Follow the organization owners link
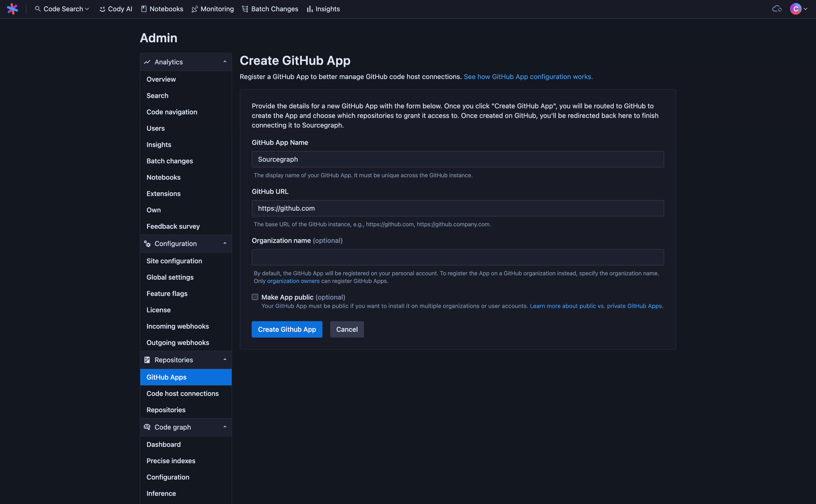Image resolution: width=816 pixels, height=504 pixels. click(x=293, y=281)
